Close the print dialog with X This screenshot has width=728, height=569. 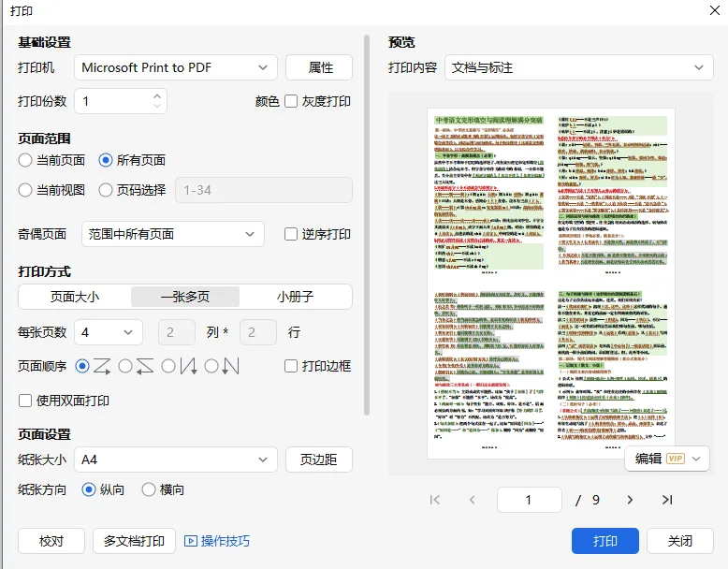[715, 10]
